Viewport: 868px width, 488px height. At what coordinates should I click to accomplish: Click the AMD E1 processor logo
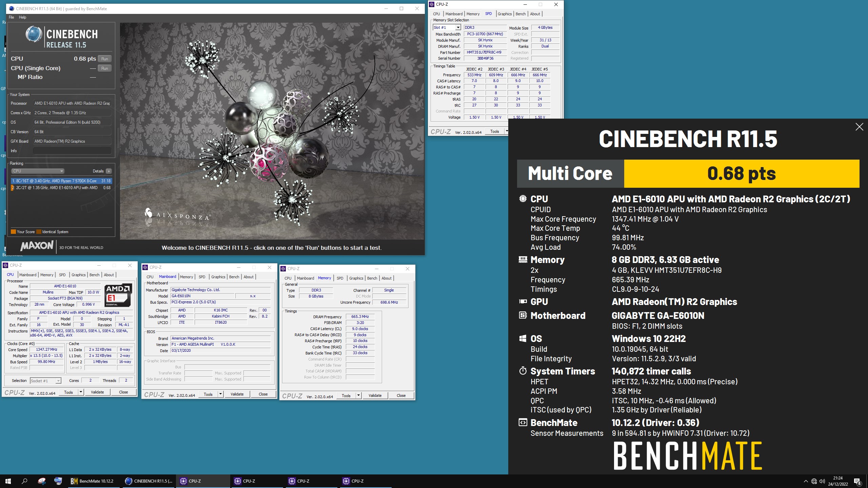click(118, 295)
